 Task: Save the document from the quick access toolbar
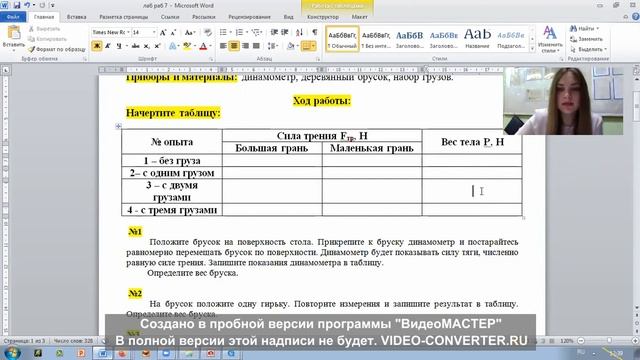pyautogui.click(x=17, y=5)
